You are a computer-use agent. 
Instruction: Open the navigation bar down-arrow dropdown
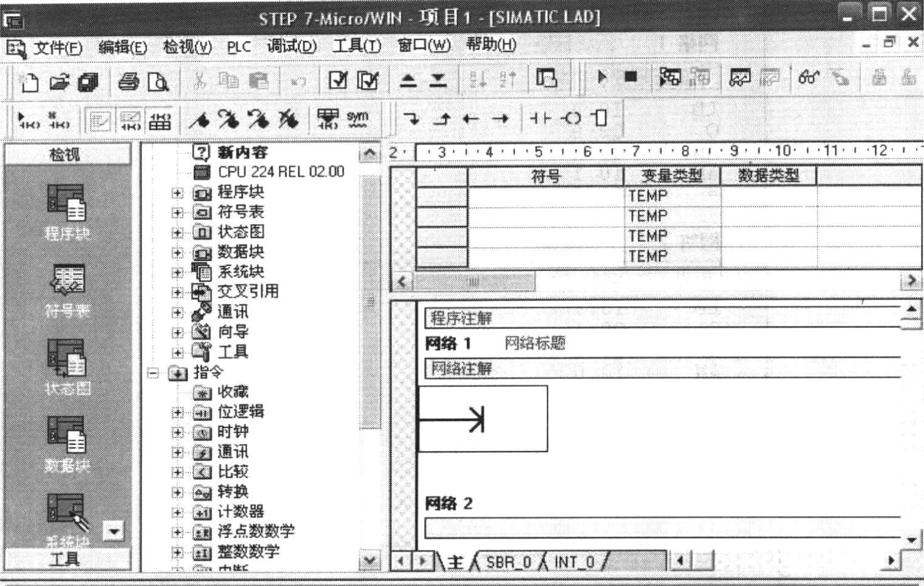click(x=114, y=532)
